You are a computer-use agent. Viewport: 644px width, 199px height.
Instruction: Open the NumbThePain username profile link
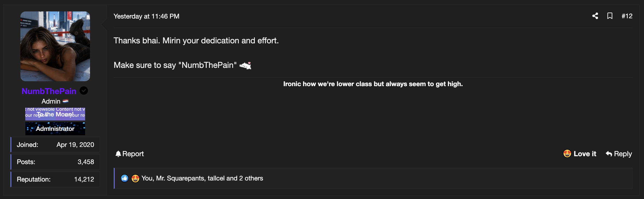pyautogui.click(x=49, y=91)
